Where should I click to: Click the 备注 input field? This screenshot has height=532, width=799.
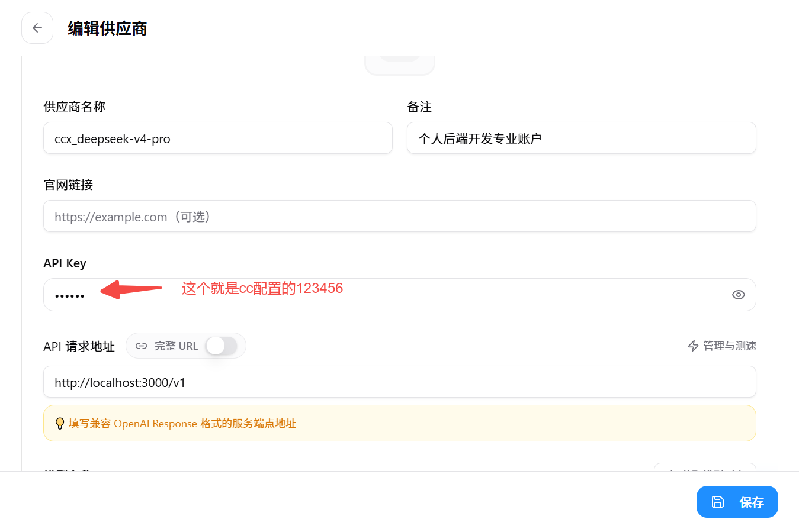point(581,138)
